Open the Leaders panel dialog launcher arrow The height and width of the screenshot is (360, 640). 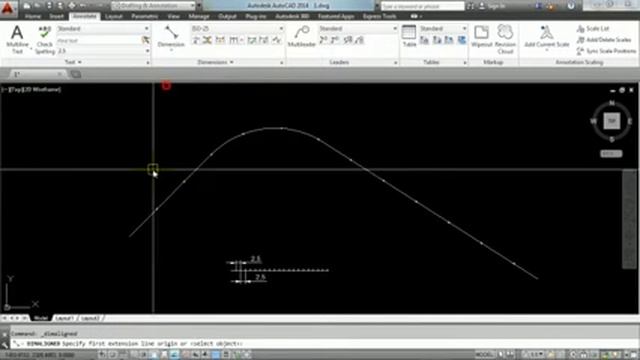[x=396, y=63]
